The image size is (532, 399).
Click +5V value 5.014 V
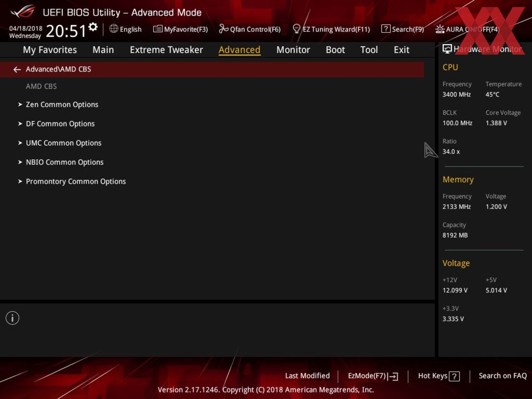(496, 290)
